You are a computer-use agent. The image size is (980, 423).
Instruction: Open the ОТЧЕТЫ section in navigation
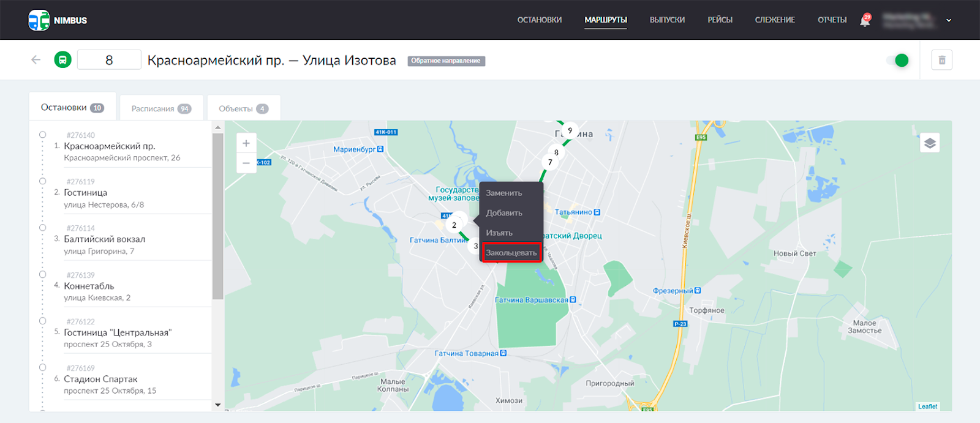[832, 20]
